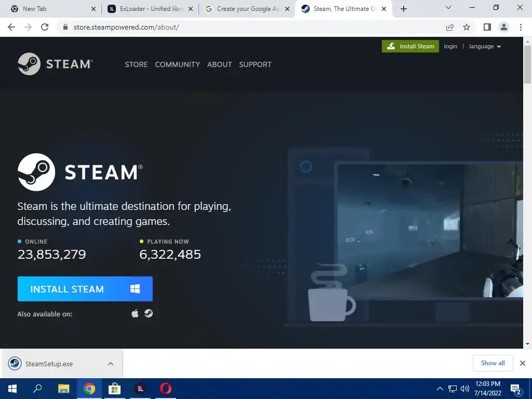532x399 pixels.
Task: Close the New Tab tab
Action: pos(94,9)
